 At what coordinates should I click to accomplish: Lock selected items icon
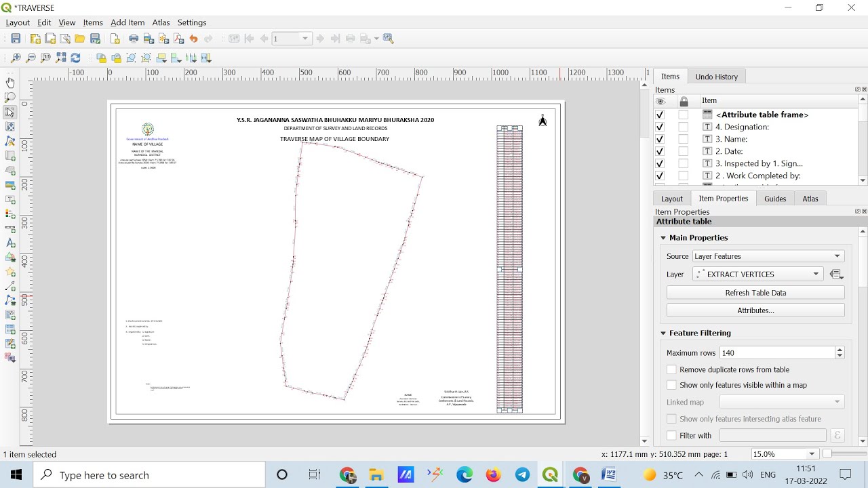tap(102, 58)
